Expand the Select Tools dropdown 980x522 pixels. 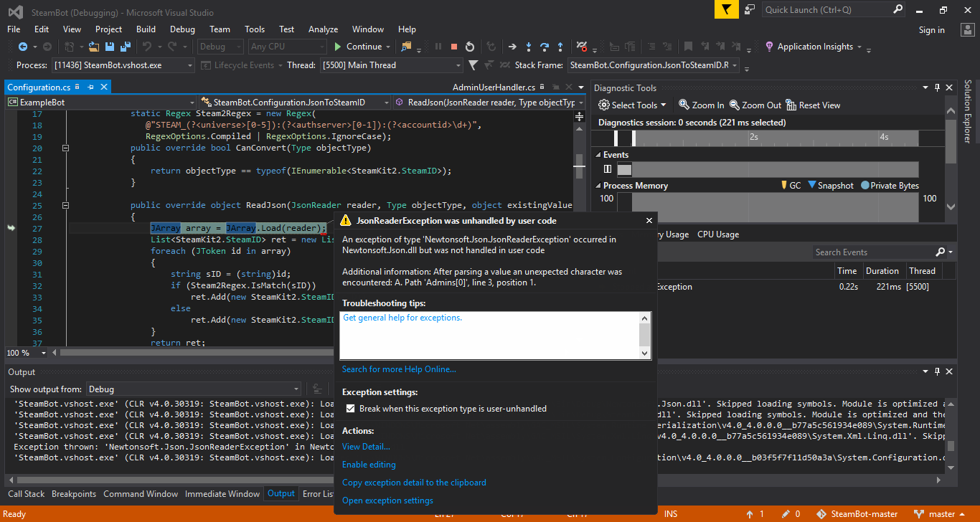click(x=633, y=105)
